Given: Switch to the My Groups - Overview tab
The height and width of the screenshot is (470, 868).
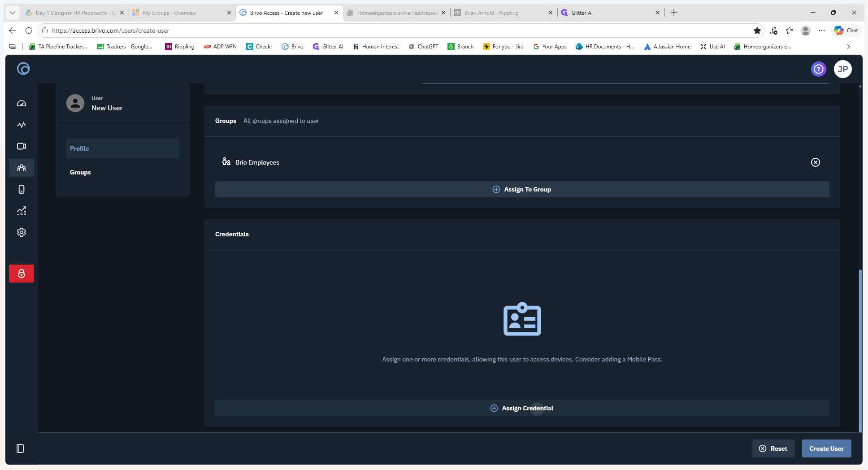Looking at the screenshot, I should tap(182, 13).
